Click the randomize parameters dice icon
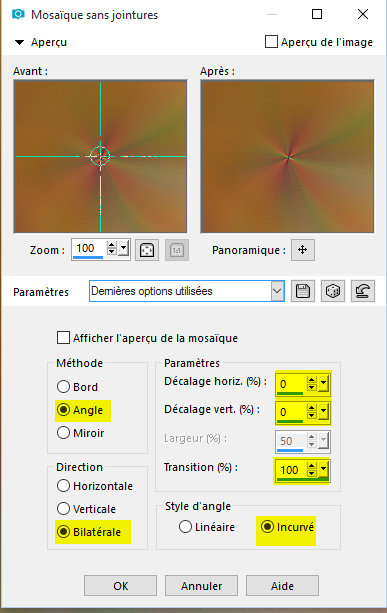This screenshot has height=613, width=387. coord(333,291)
